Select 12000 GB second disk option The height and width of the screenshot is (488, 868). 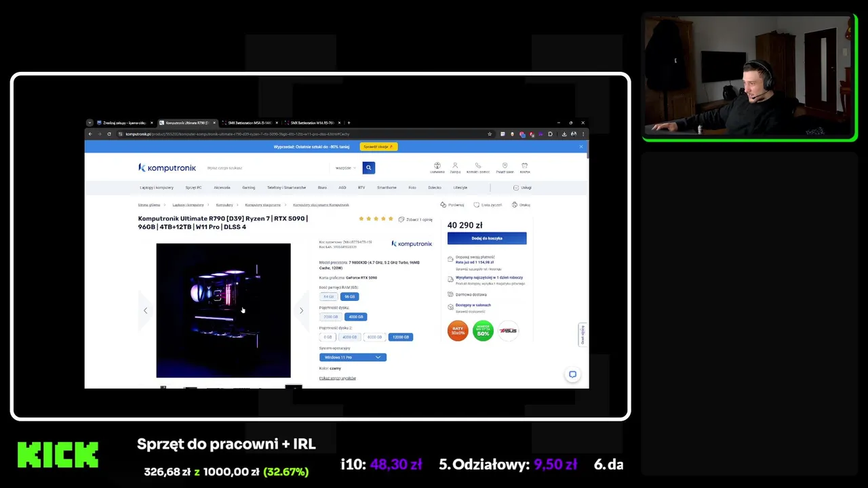[401, 337]
